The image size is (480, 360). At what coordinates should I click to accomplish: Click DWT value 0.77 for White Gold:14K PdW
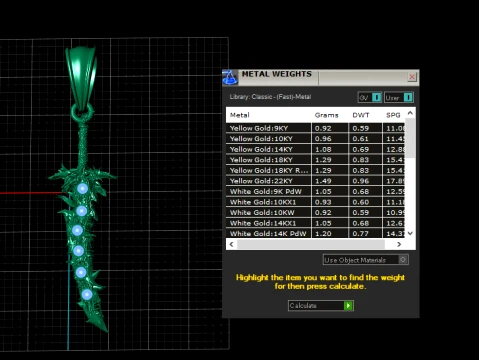[361, 233]
